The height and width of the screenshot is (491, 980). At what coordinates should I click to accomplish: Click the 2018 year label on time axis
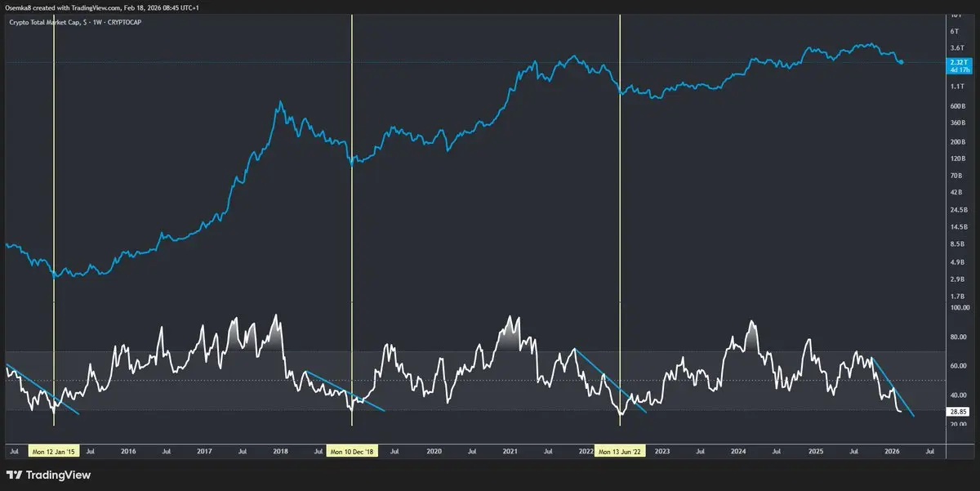[280, 451]
